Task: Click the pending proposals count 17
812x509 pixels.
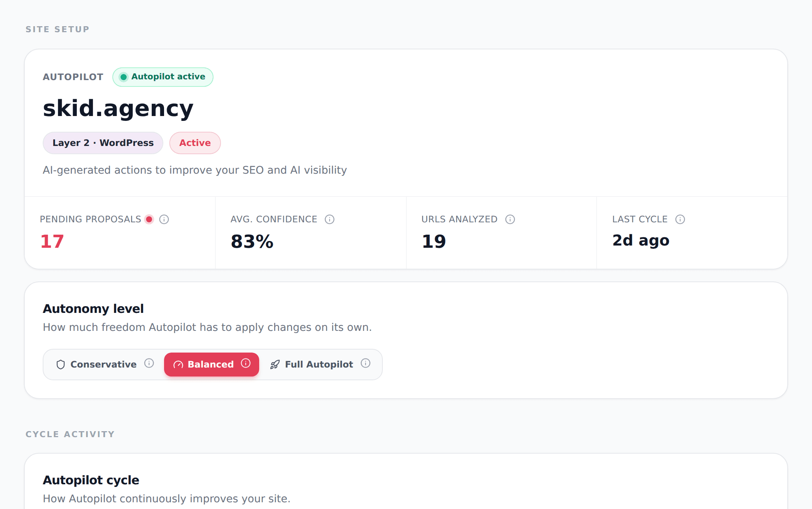Action: [x=52, y=241]
